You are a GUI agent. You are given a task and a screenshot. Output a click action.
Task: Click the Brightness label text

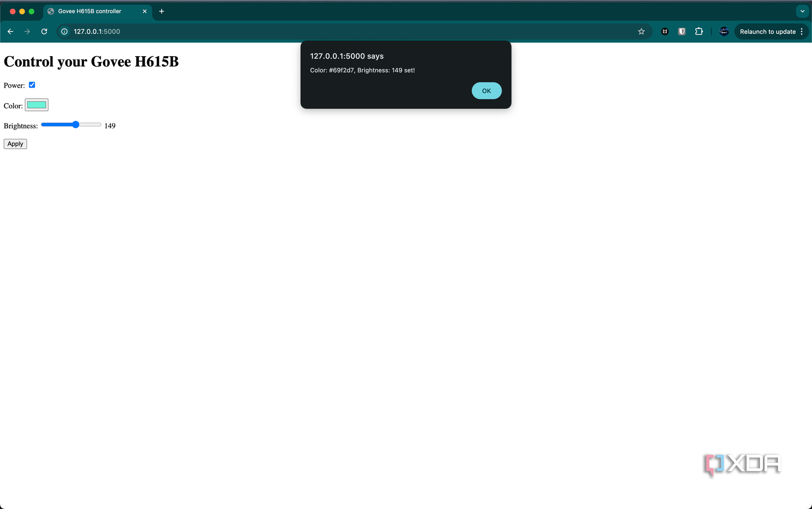click(x=21, y=126)
